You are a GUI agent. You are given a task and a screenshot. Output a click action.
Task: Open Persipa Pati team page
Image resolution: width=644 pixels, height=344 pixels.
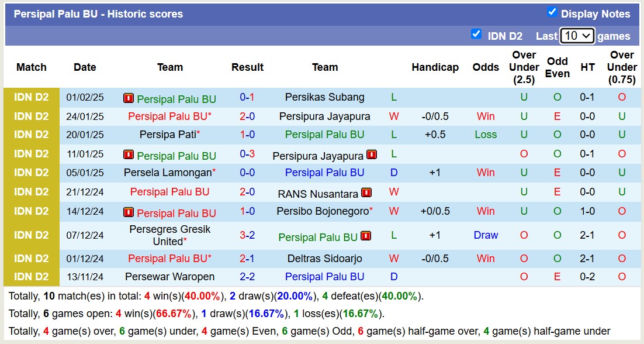click(167, 135)
